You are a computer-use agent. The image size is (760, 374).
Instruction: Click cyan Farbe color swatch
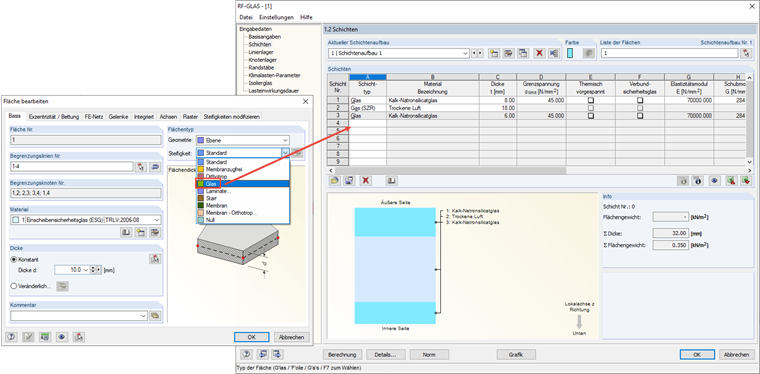pyautogui.click(x=570, y=53)
